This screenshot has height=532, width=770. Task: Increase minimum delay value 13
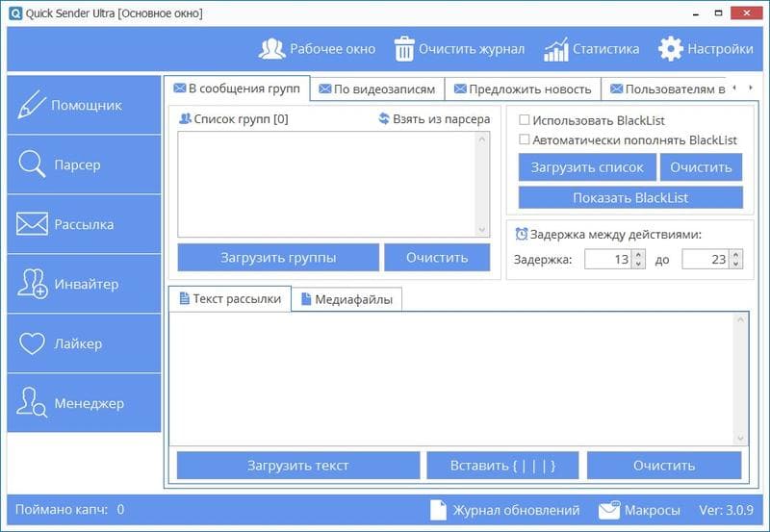638,255
